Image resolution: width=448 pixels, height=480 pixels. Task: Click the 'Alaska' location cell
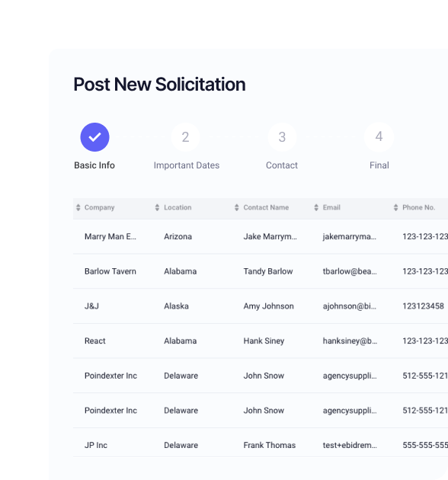coord(177,306)
